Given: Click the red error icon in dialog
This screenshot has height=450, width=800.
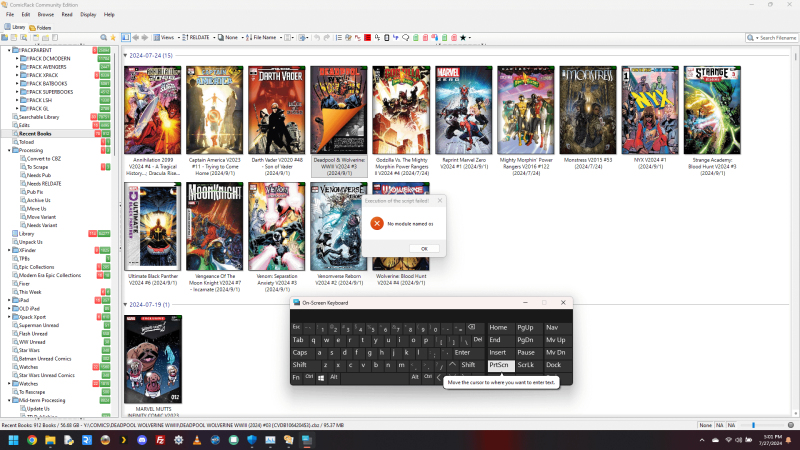Looking at the screenshot, I should (x=376, y=223).
